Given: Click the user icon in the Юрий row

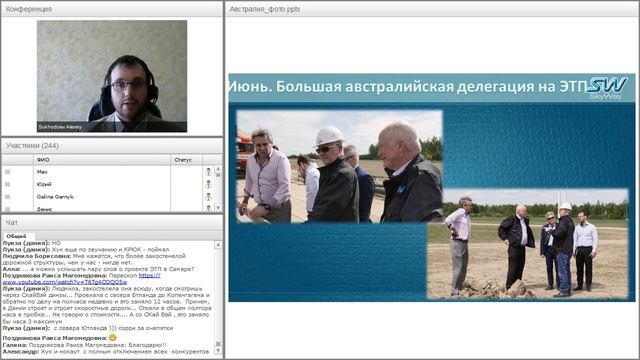Looking at the screenshot, I should 209,184.
